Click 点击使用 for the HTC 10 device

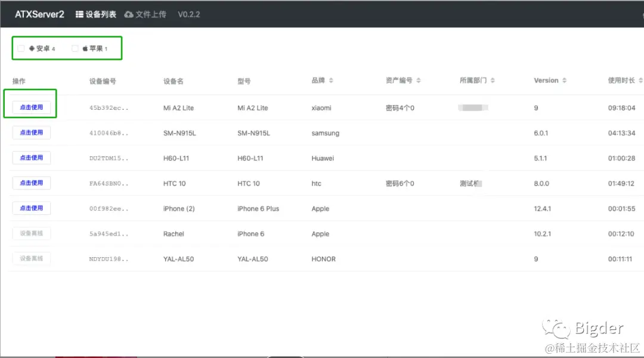(31, 183)
